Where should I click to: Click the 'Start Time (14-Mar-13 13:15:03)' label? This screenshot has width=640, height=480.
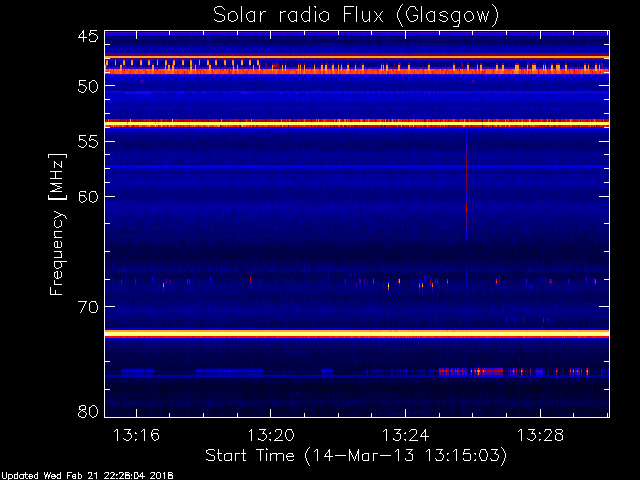pyautogui.click(x=356, y=456)
